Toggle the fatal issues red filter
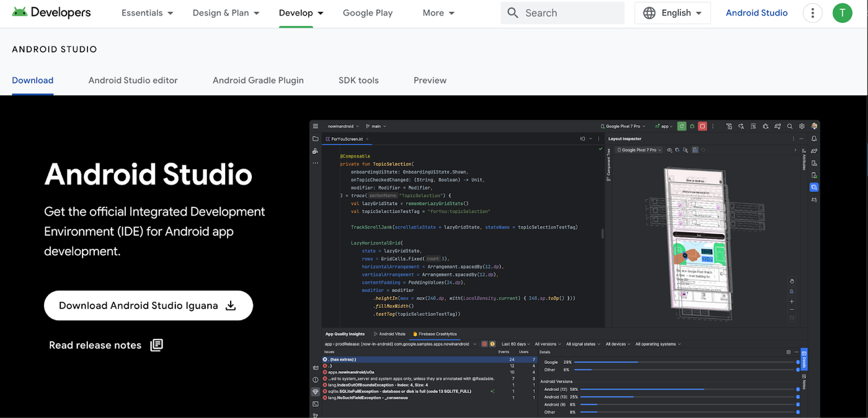Image resolution: width=868 pixels, height=418 pixels. (x=485, y=344)
